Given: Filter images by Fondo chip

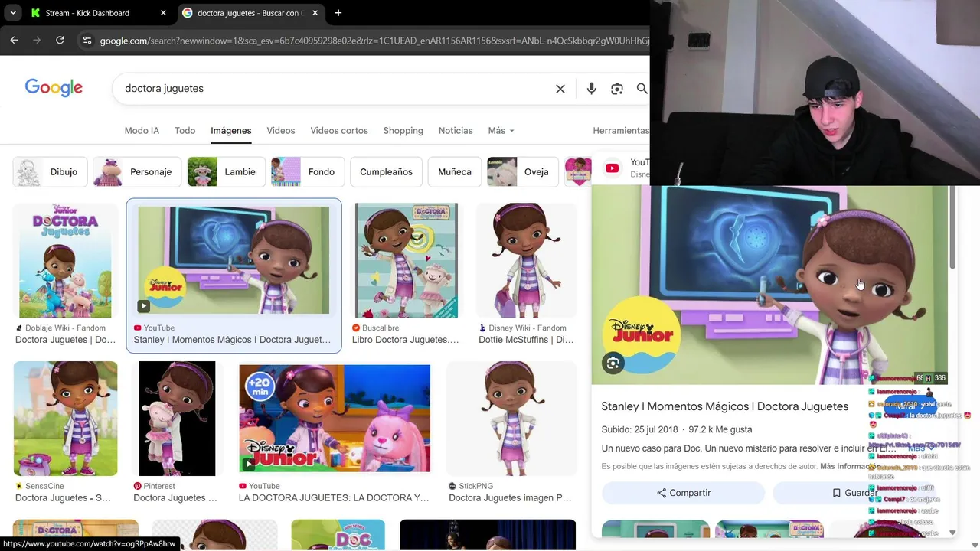Looking at the screenshot, I should tap(308, 172).
